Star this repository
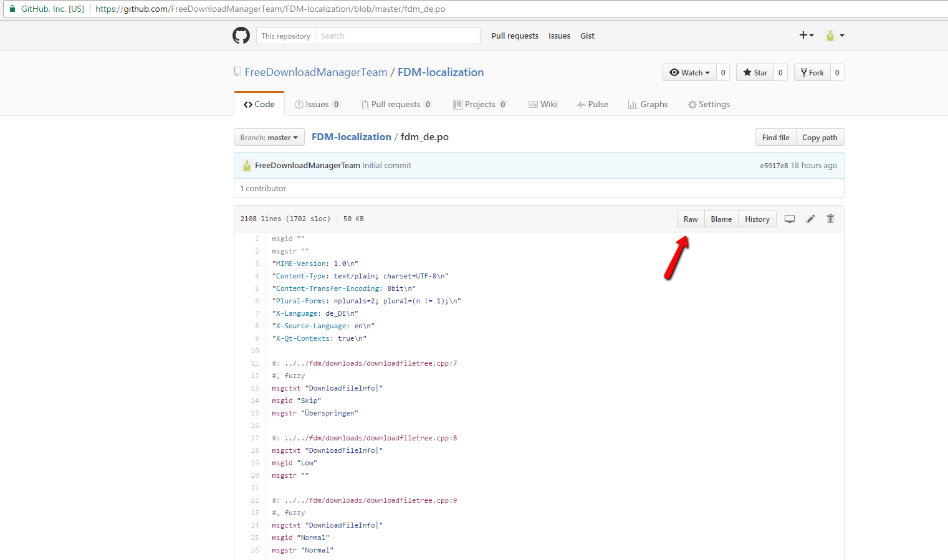Viewport: 948px width, 560px height. 755,72
